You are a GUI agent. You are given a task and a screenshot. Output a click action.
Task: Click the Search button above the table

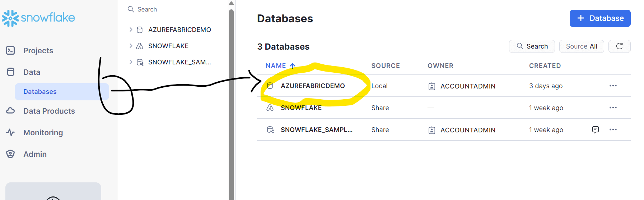click(532, 46)
